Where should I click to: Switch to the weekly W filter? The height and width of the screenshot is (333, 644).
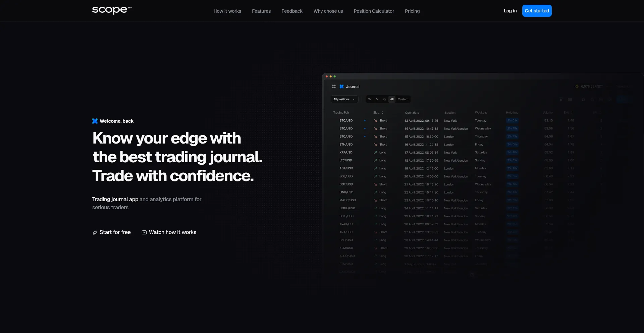[x=370, y=99]
